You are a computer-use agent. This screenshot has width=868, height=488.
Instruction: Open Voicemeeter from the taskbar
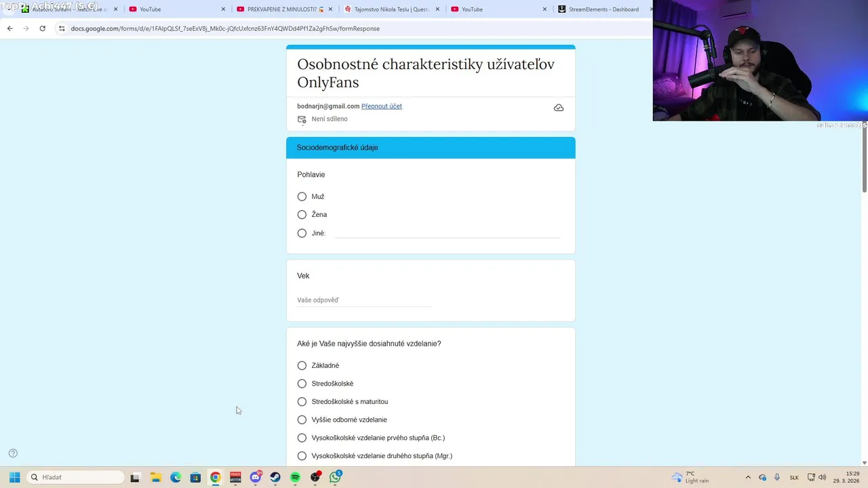coord(235,477)
